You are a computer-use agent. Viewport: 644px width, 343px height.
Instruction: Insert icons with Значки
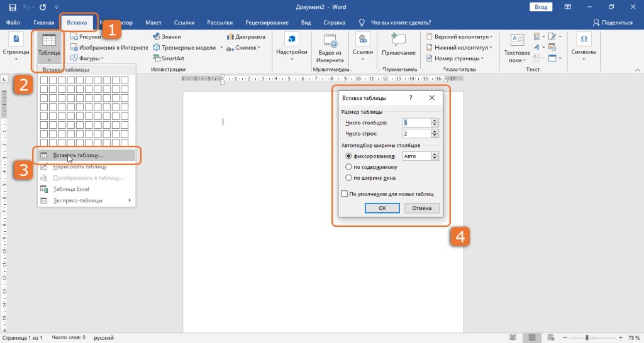click(x=167, y=36)
